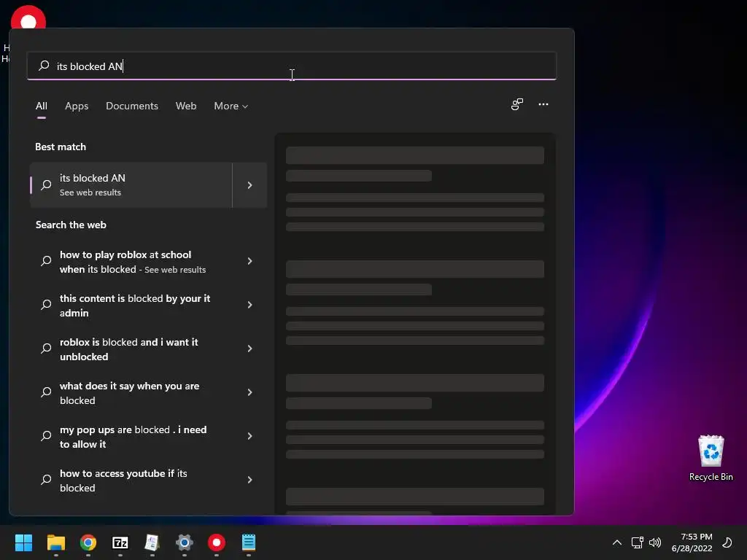This screenshot has height=560, width=747.
Task: Expand chevron for 'what does it say' suggestion
Action: coord(249,392)
